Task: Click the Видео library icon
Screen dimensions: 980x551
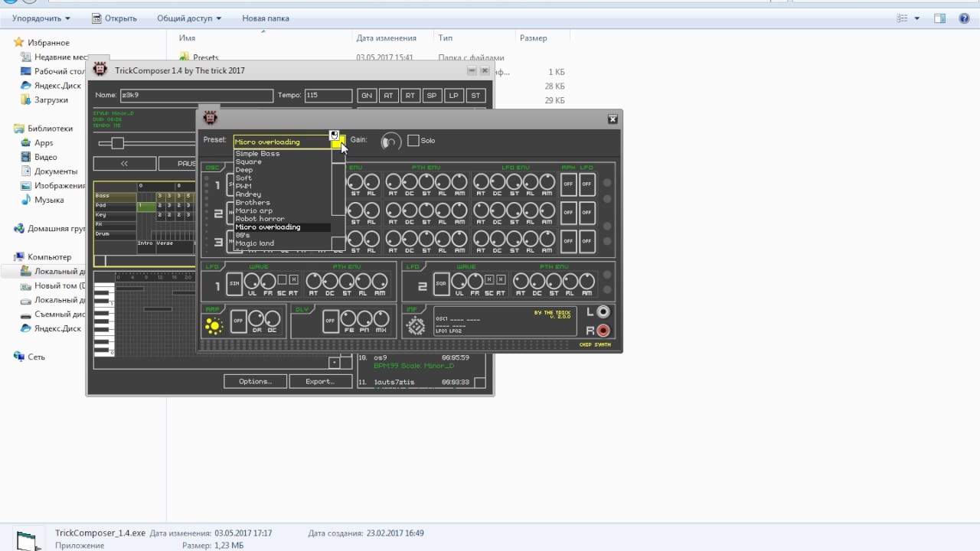Action: tap(26, 158)
